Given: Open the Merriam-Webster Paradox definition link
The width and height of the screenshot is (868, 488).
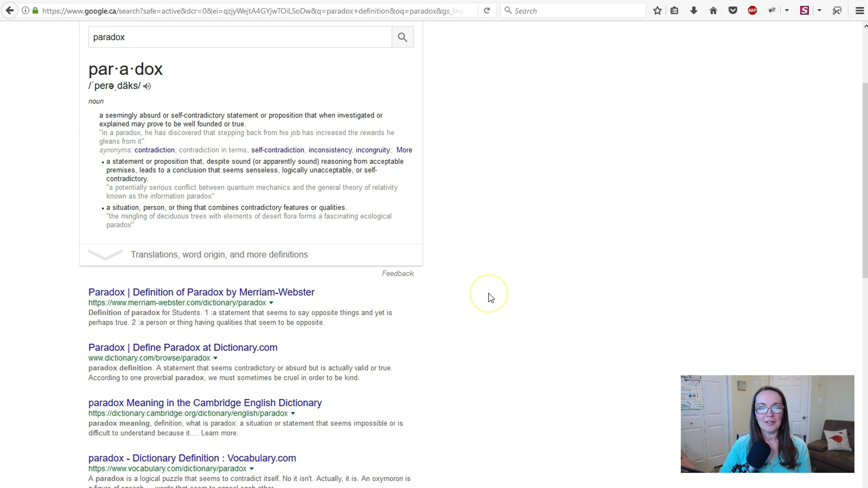Looking at the screenshot, I should point(201,292).
